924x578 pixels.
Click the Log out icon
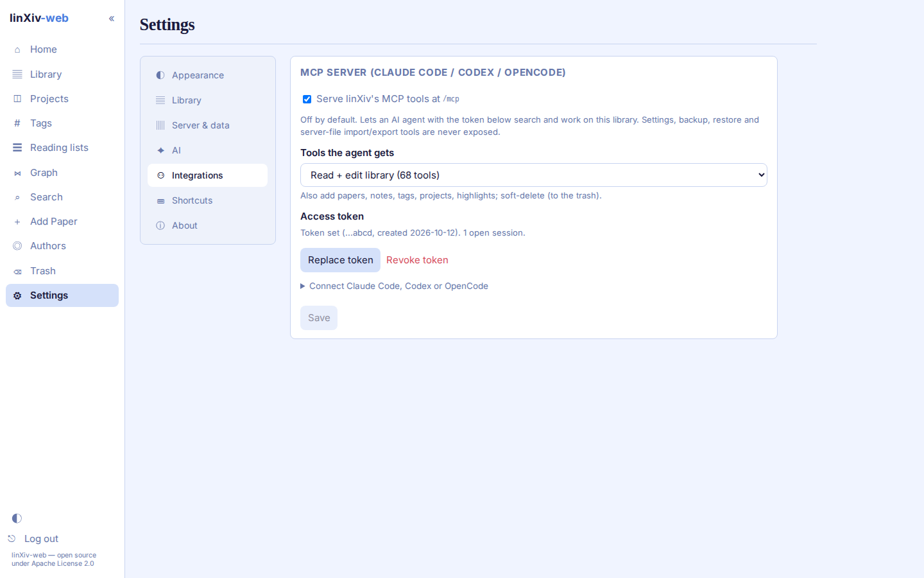[x=12, y=539]
